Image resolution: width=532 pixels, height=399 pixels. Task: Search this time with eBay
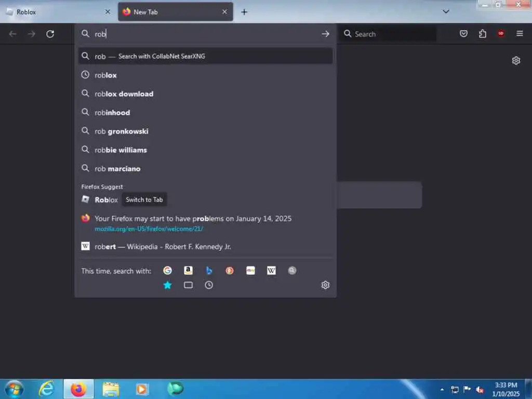(251, 270)
